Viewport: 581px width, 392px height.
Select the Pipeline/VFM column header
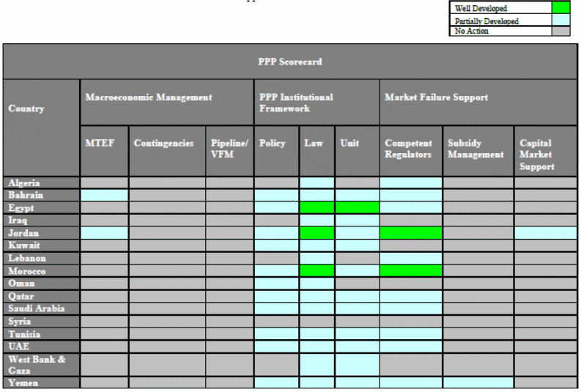click(229, 150)
